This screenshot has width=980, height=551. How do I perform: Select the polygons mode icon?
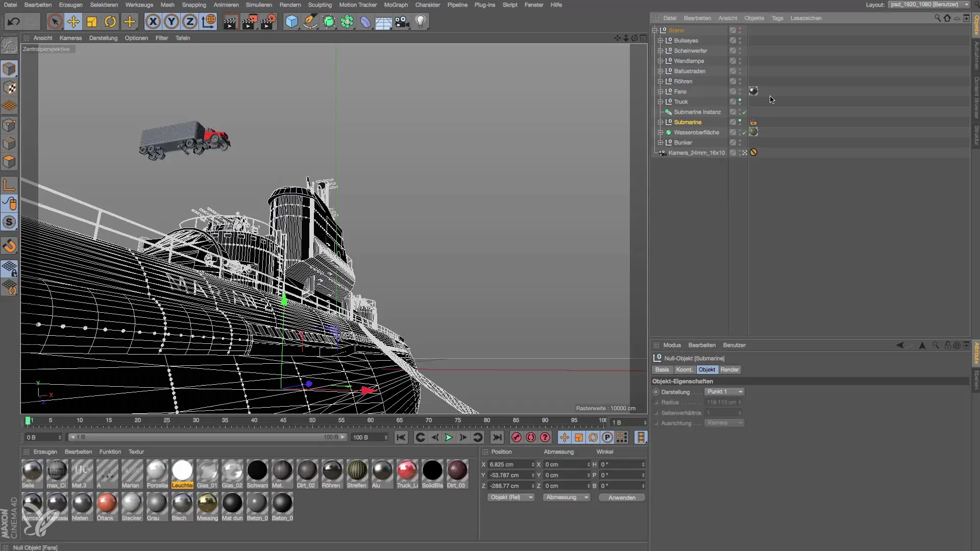9,162
